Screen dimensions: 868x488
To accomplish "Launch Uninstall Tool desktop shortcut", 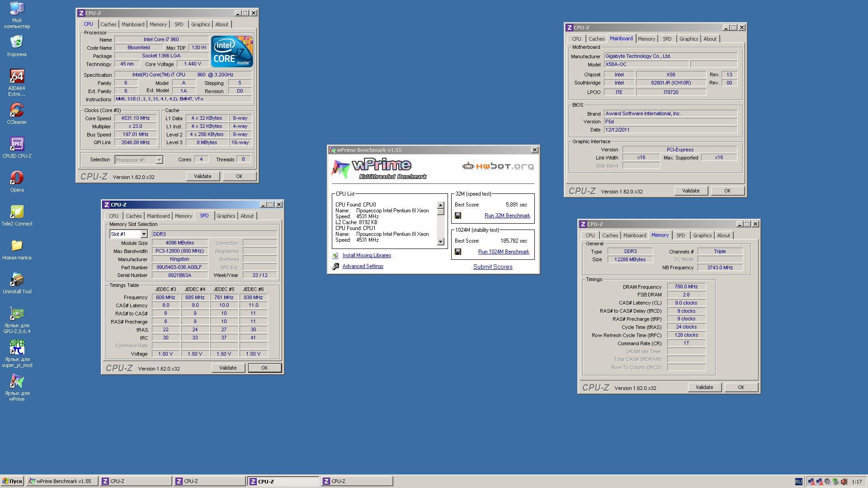I will pyautogui.click(x=17, y=279).
